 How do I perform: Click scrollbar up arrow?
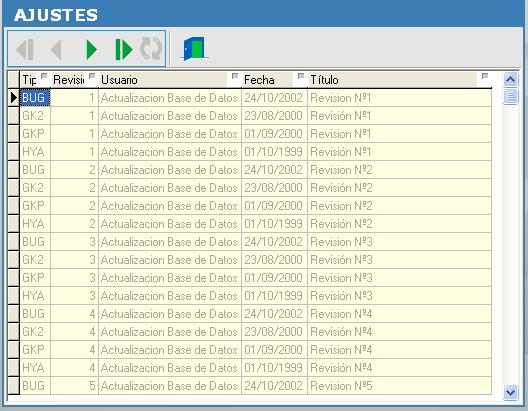coord(510,80)
